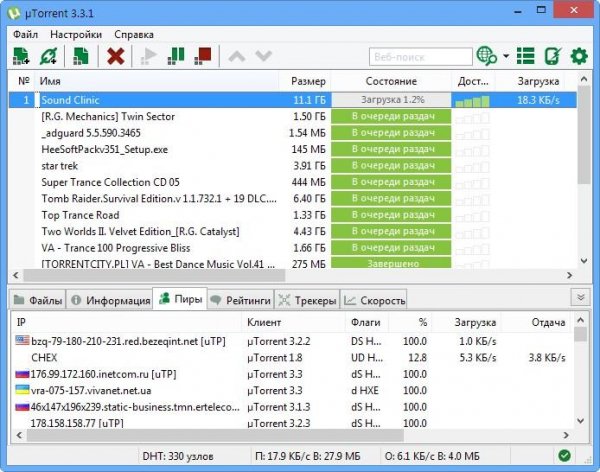
Task: Select the star trek torrent
Action: [293, 166]
